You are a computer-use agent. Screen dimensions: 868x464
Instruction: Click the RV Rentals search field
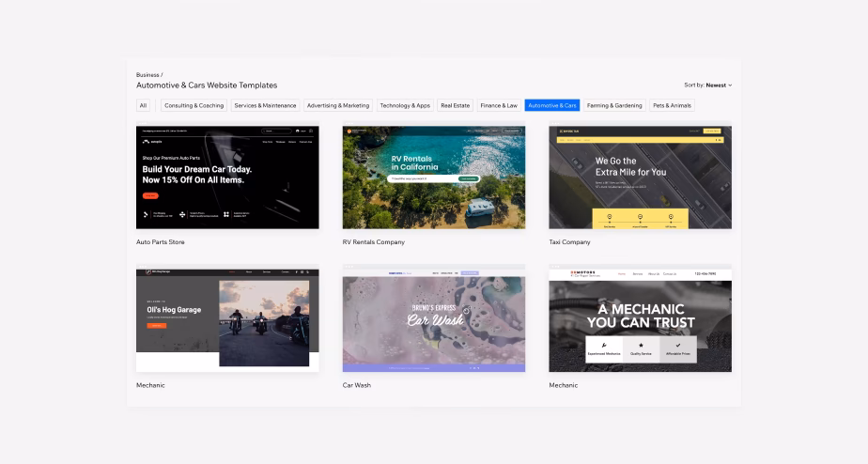[433, 178]
